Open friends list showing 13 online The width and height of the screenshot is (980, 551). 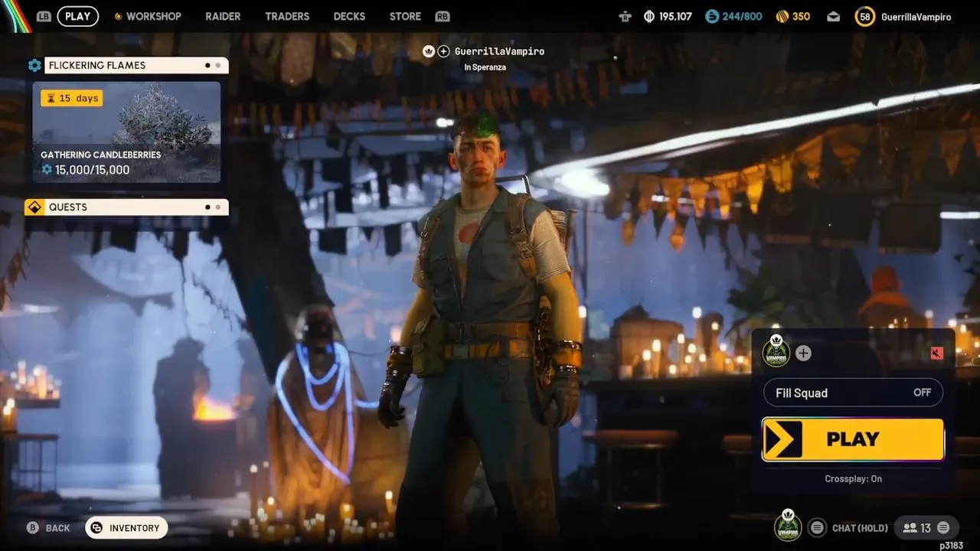coord(917,528)
